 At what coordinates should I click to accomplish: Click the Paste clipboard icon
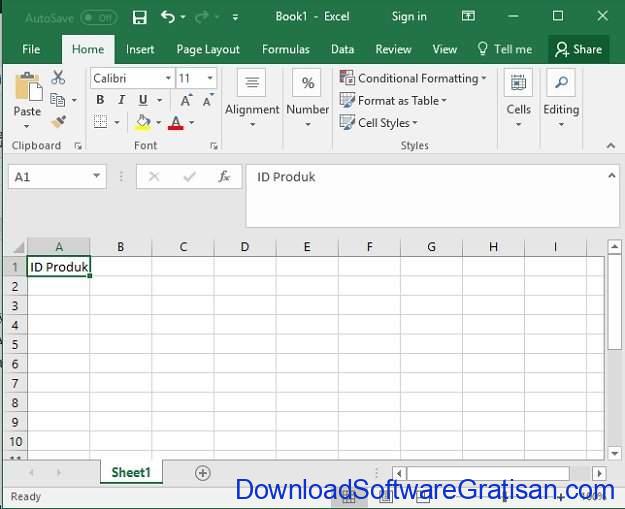coord(28,86)
